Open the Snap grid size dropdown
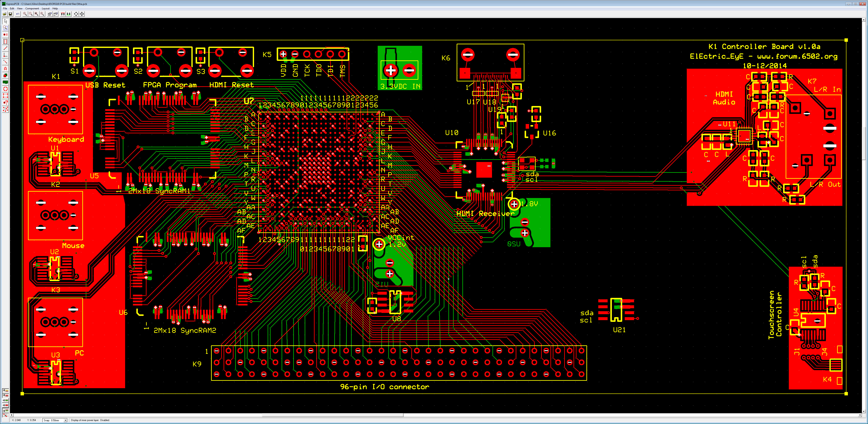Viewport: 868px width, 424px height. point(65,420)
